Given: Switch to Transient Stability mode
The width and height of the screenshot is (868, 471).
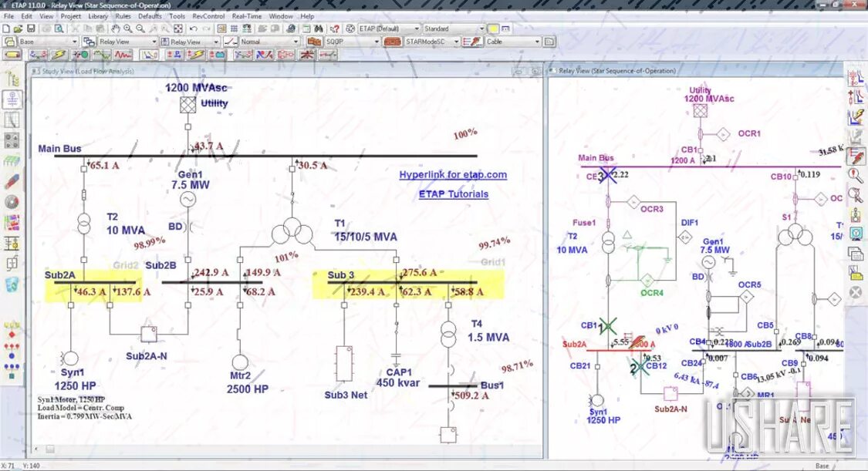Looking at the screenshot, I should pyautogui.click(x=123, y=55).
